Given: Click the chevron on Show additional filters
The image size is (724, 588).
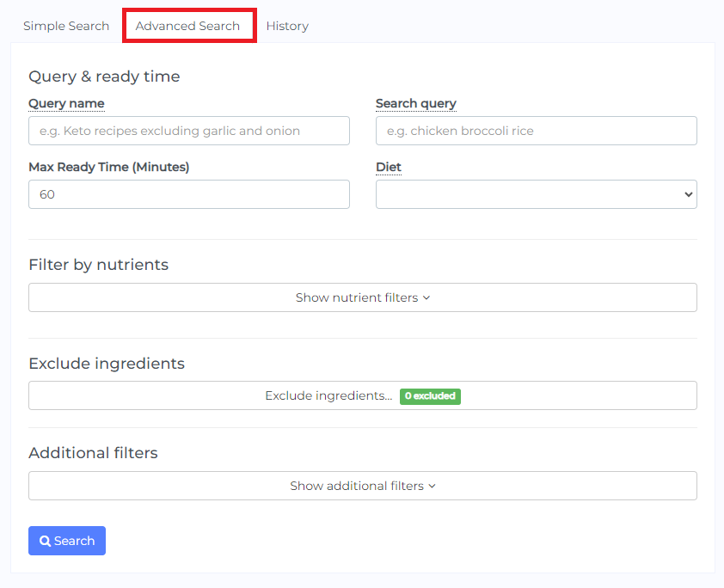Looking at the screenshot, I should [x=431, y=486].
